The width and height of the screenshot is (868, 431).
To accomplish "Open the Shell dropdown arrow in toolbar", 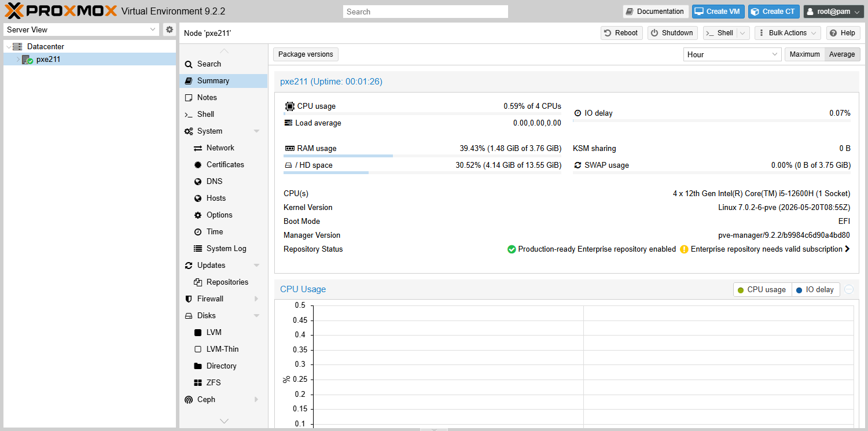I will (744, 33).
